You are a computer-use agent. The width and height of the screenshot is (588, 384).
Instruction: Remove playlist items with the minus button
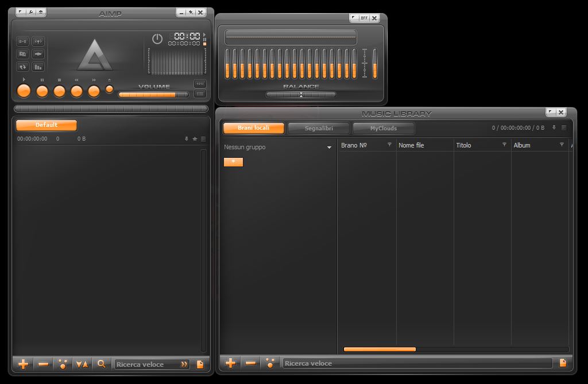coord(43,364)
